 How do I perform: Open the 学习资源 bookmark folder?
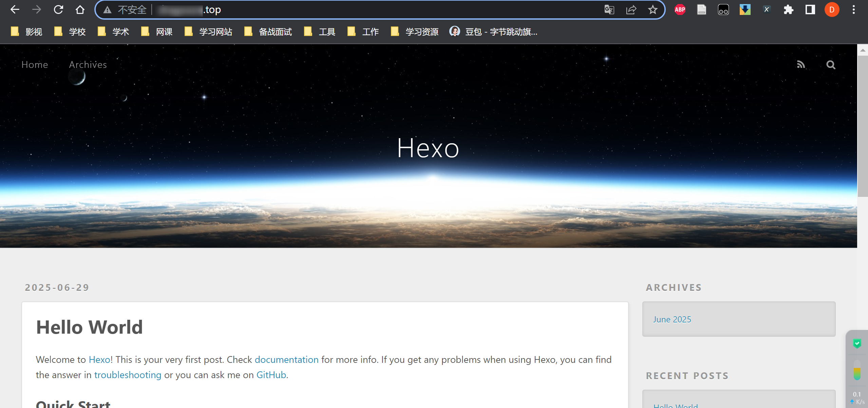415,32
